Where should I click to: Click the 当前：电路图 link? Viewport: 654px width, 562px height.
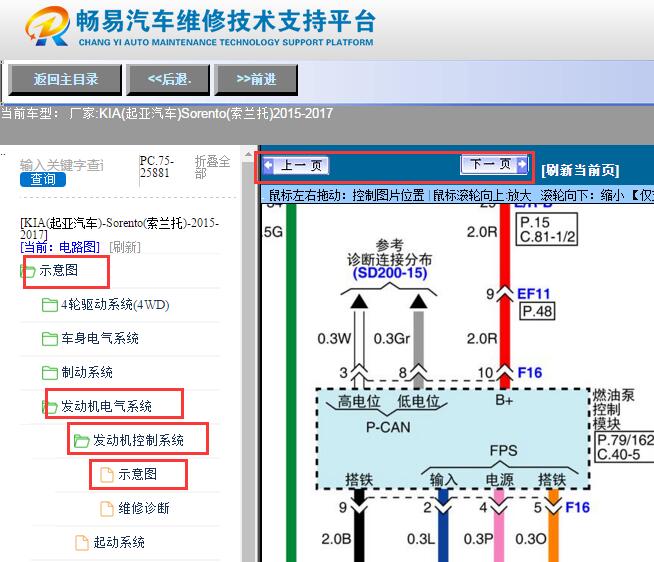(60, 247)
